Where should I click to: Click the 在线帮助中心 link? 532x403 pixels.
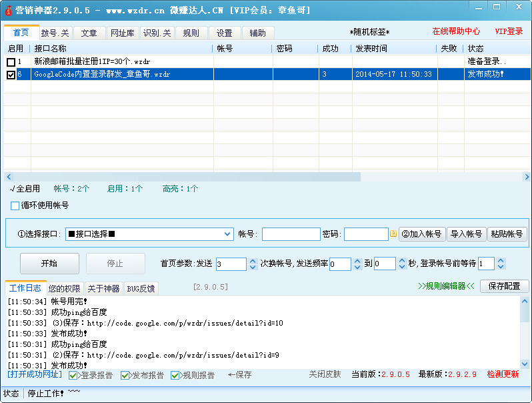click(x=456, y=31)
